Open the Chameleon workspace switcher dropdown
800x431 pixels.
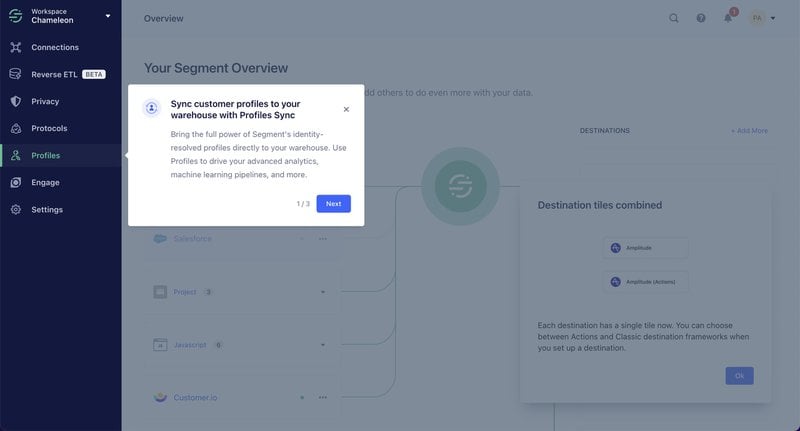point(107,16)
